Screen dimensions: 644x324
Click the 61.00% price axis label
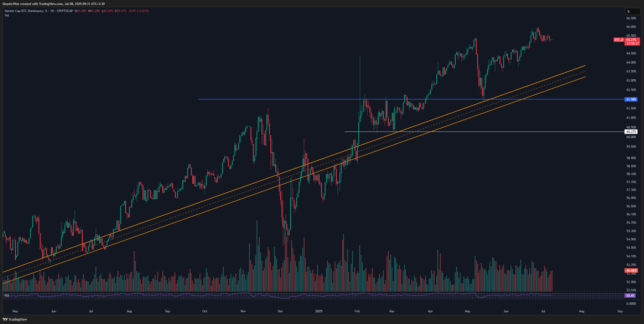pyautogui.click(x=631, y=118)
